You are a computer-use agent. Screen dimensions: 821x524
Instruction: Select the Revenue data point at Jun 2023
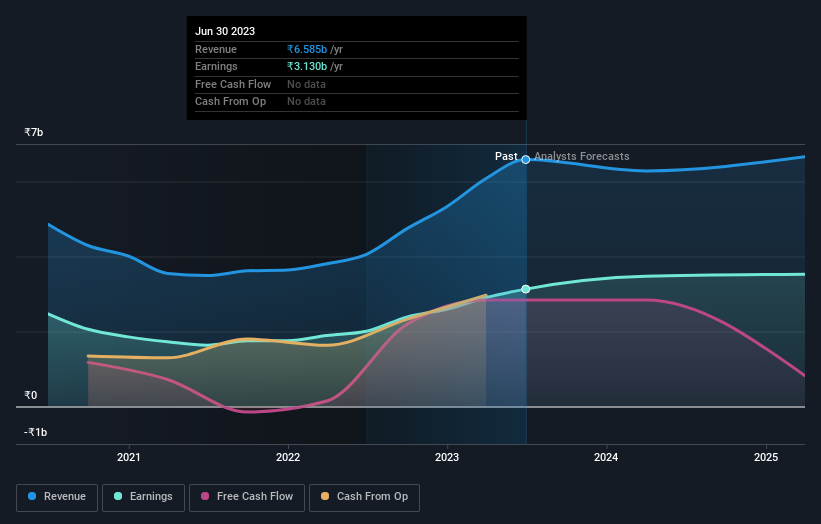click(526, 160)
